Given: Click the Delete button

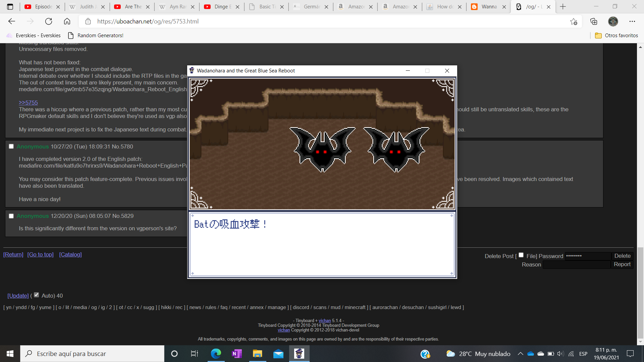Looking at the screenshot, I should click(x=622, y=256).
